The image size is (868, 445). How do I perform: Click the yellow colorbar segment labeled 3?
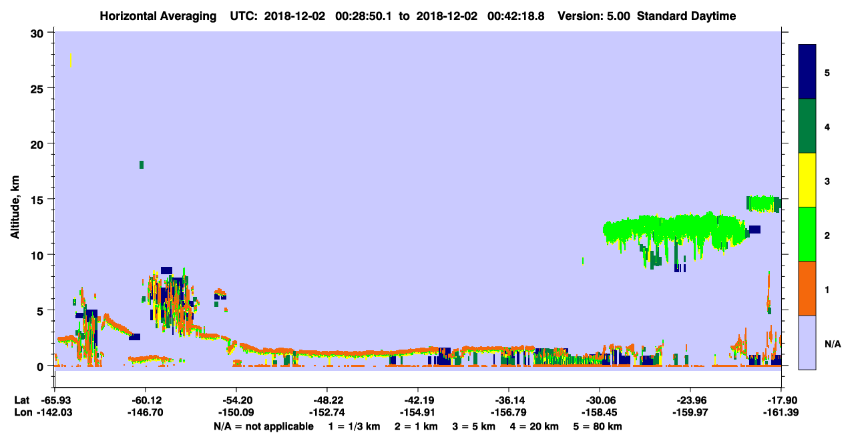click(x=807, y=180)
